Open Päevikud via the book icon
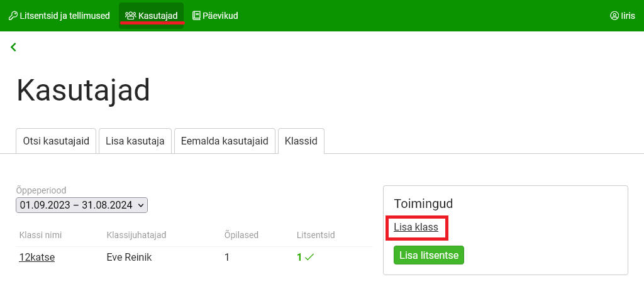The height and width of the screenshot is (294, 644). click(196, 16)
